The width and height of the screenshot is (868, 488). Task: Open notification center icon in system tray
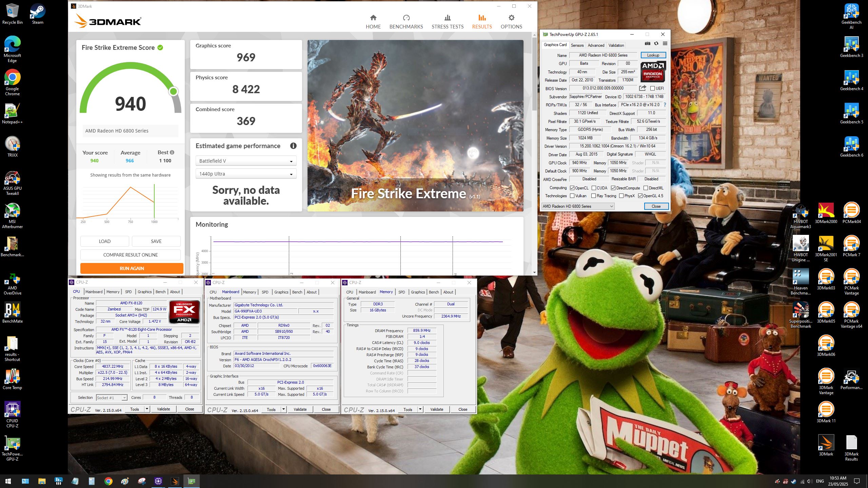tap(857, 481)
